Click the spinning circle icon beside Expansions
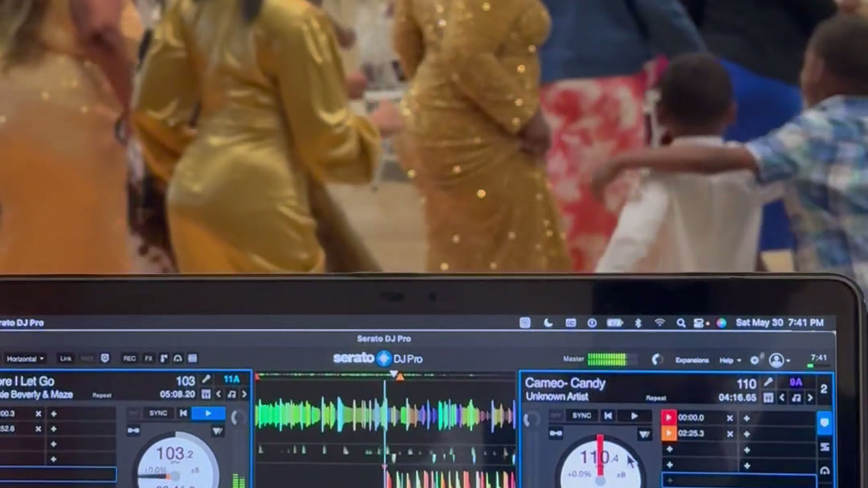This screenshot has height=488, width=868. (657, 359)
